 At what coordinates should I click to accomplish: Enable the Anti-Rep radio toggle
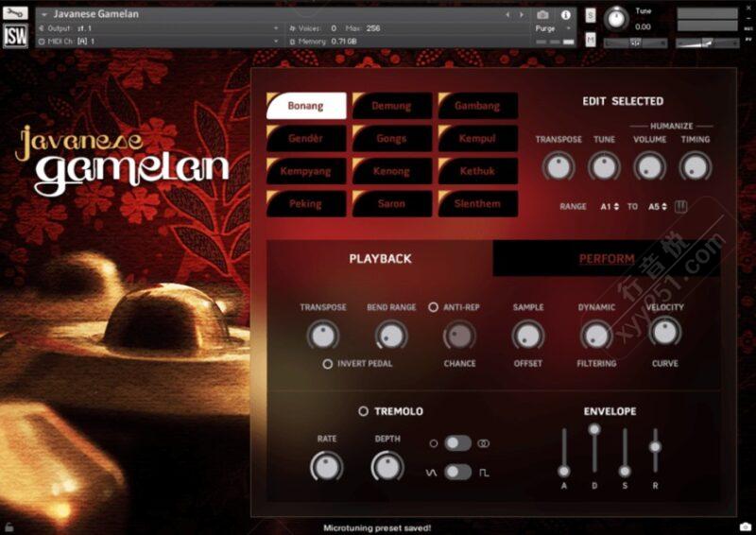[x=433, y=307]
